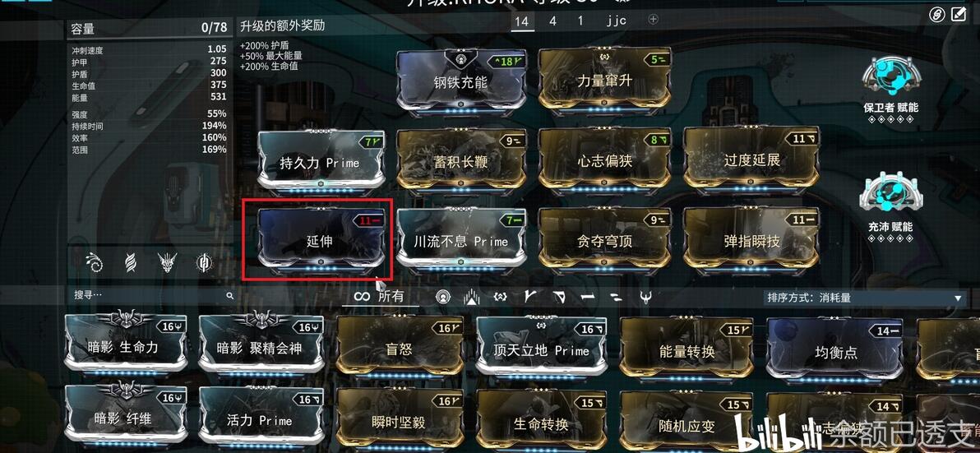
Task: Select the whip ability icon in the stats panel
Action: click(x=95, y=262)
